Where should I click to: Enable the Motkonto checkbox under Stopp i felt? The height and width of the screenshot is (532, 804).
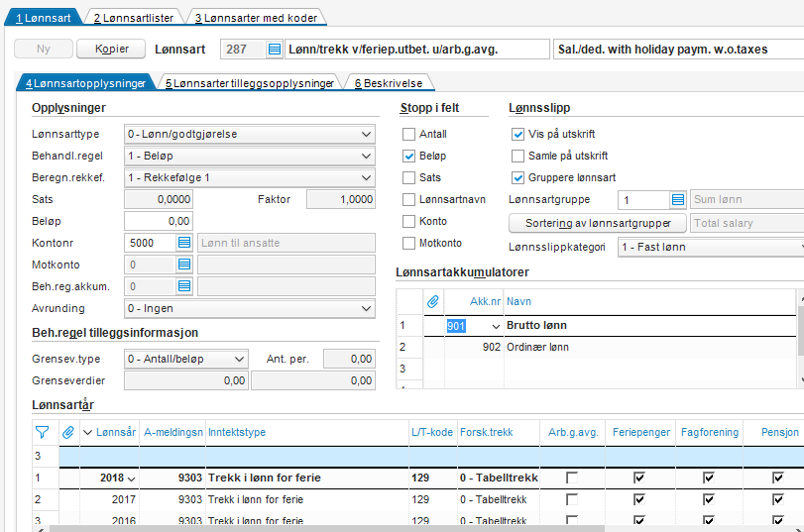408,243
